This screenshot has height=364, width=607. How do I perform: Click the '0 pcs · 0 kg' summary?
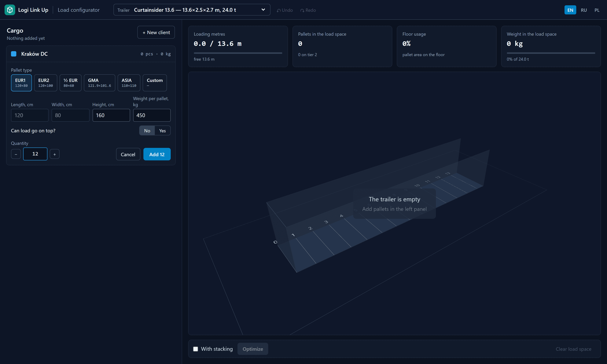click(x=156, y=54)
